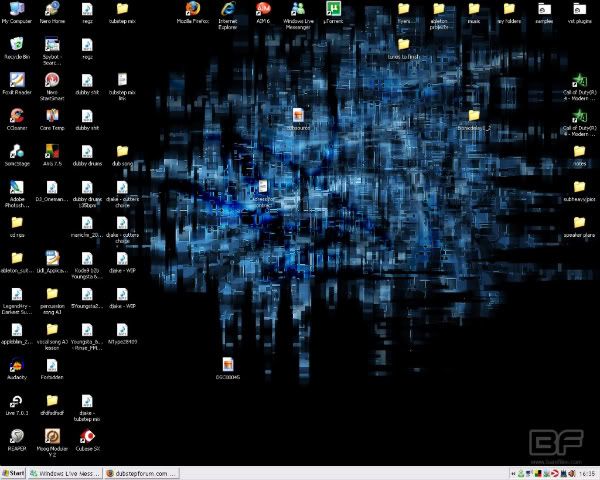This screenshot has width=600, height=480.
Task: Launch Adobe Photoshop shortcut
Action: click(16, 194)
